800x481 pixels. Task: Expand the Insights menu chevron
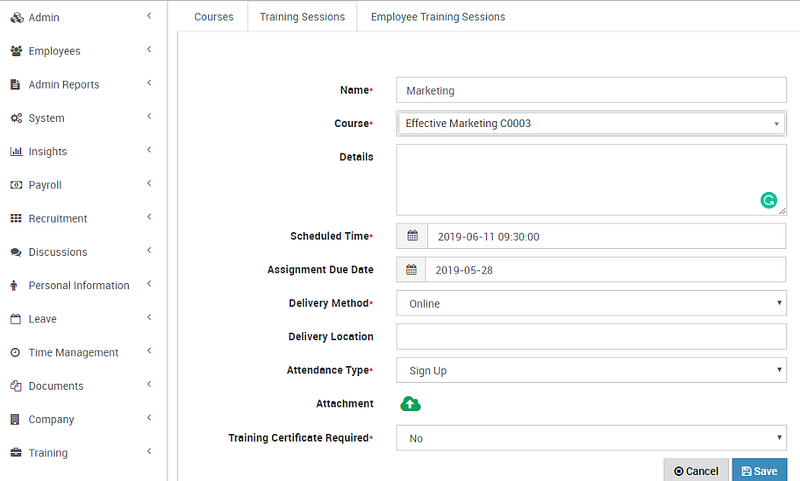pyautogui.click(x=149, y=150)
